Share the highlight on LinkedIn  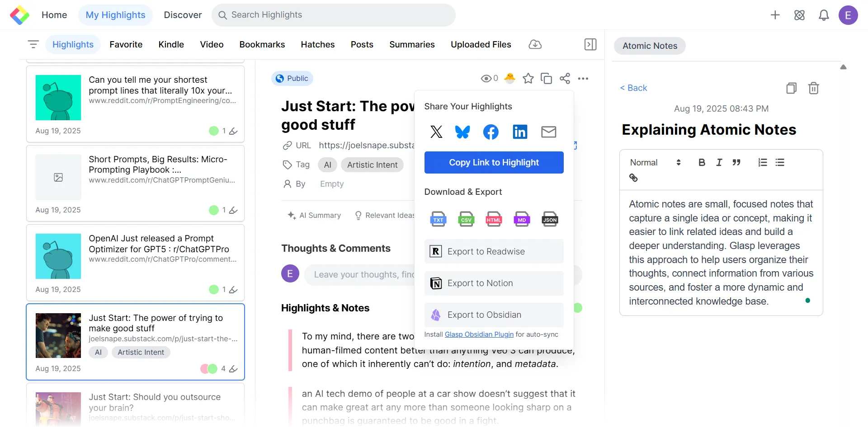coord(519,132)
